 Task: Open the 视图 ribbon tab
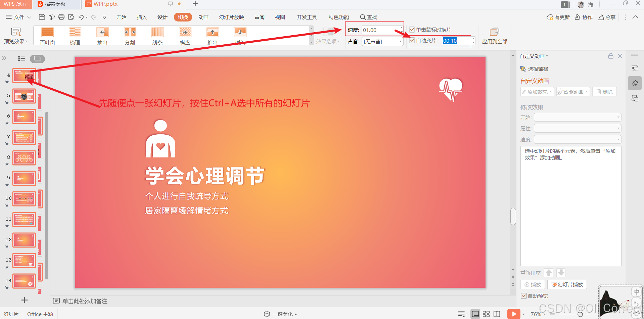tap(280, 17)
